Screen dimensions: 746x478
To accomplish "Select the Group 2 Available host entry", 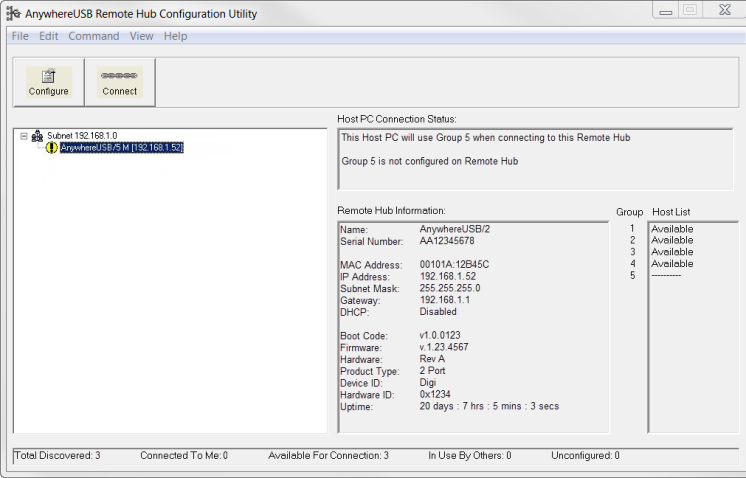I will pos(672,240).
